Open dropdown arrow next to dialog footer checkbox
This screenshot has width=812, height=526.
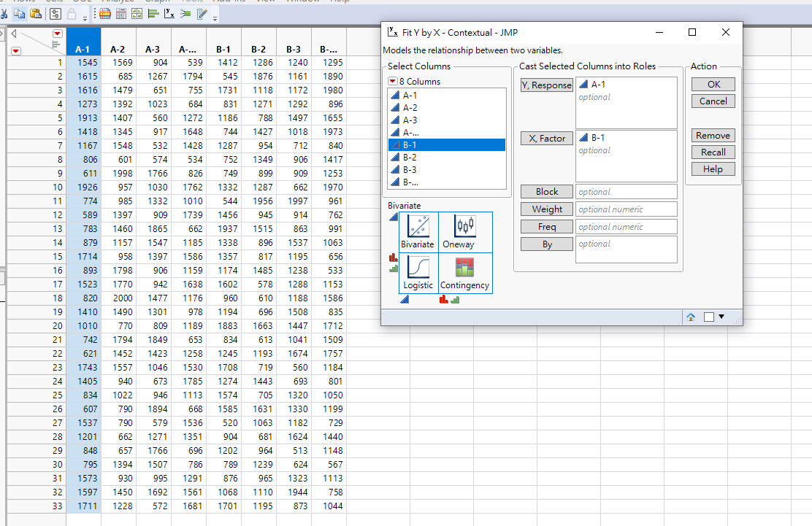[x=721, y=317]
